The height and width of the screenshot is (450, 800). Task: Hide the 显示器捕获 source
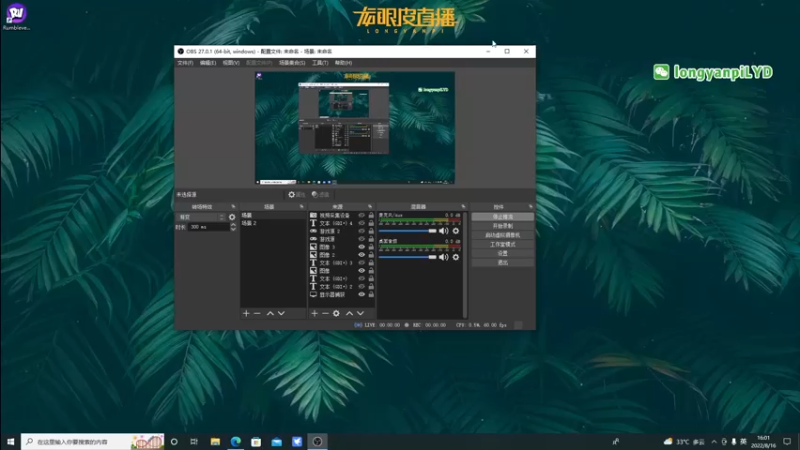coord(362,294)
